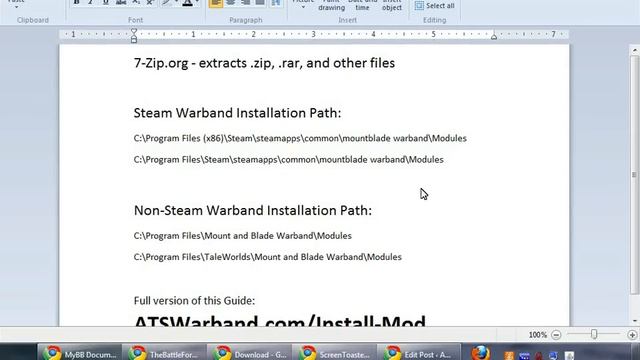Click the 7-Zip.org extracts line
This screenshot has width=640, height=360.
coord(264,63)
